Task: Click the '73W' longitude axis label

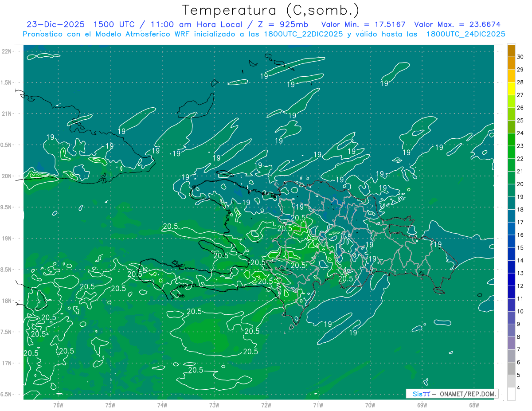Action: pos(214,405)
